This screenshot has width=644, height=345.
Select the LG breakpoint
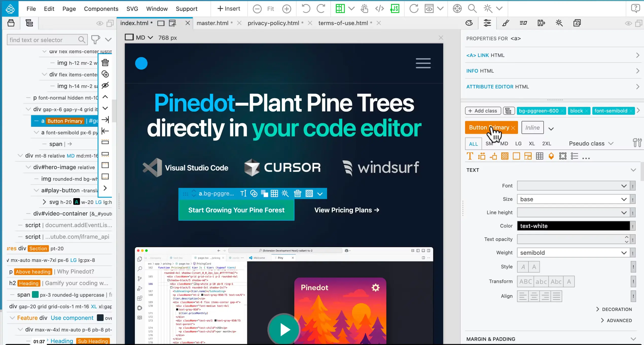[518, 144]
